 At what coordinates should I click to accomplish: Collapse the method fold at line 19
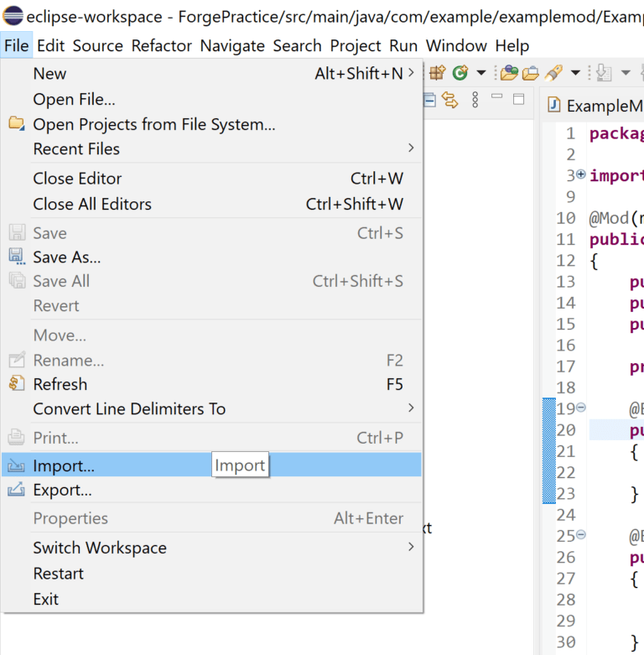click(581, 407)
